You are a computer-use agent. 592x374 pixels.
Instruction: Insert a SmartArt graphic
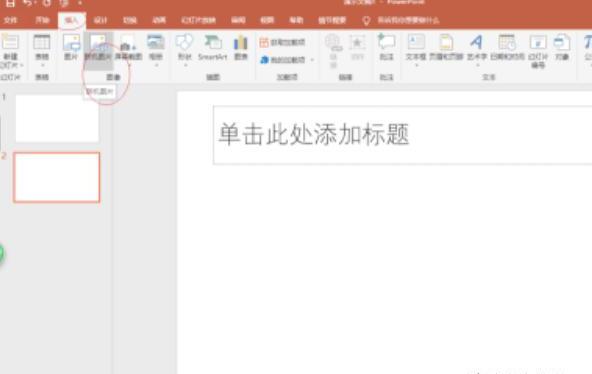tap(213, 48)
